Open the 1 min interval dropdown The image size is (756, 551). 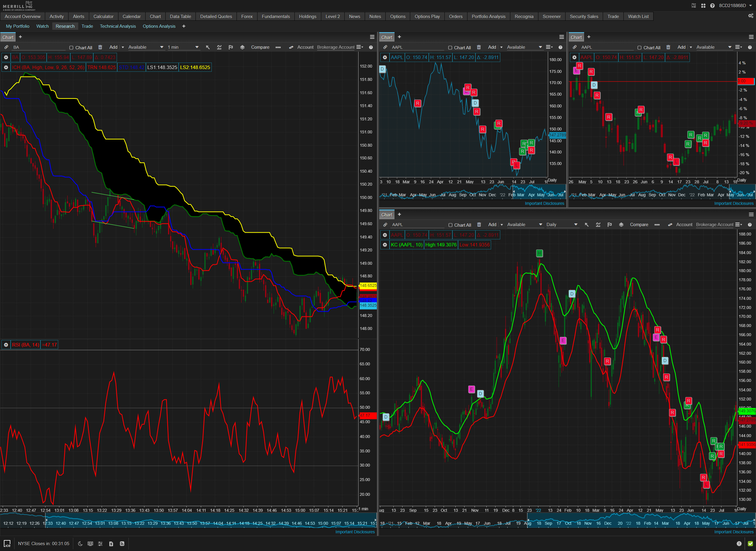183,47
